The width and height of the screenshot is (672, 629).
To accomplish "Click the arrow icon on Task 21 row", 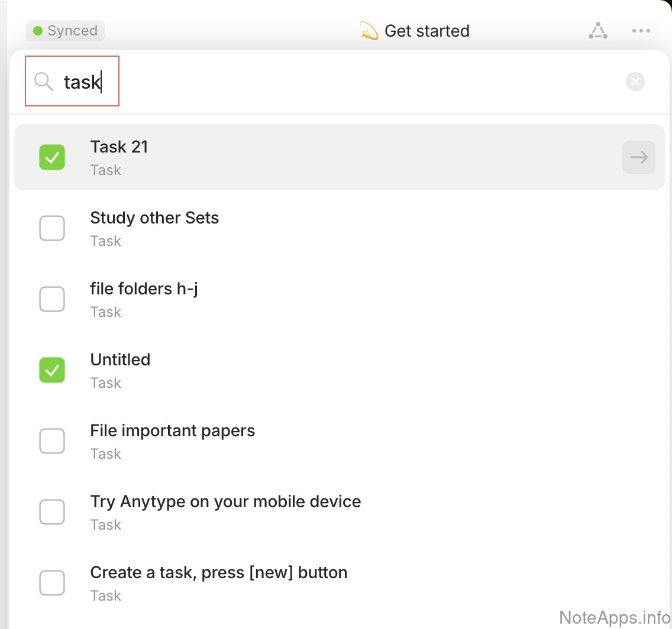I will coord(638,157).
